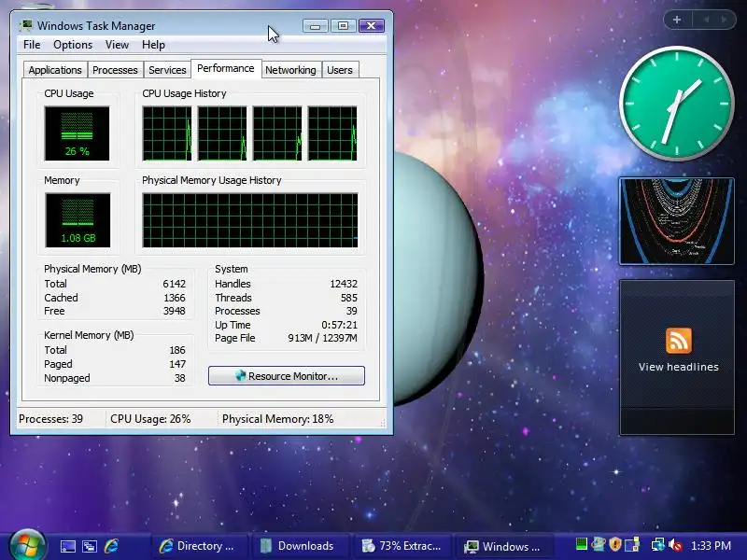
Task: Click the Task Manager title bar icon
Action: [x=26, y=25]
